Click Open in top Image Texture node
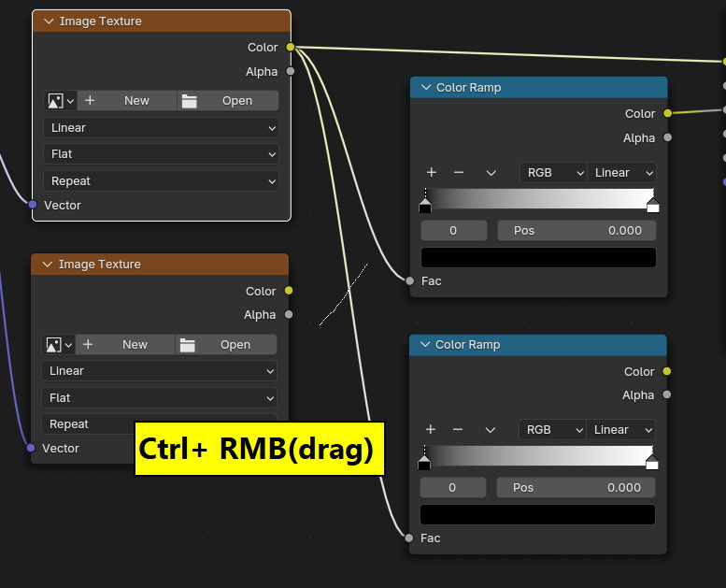The width and height of the screenshot is (726, 588). 228,101
